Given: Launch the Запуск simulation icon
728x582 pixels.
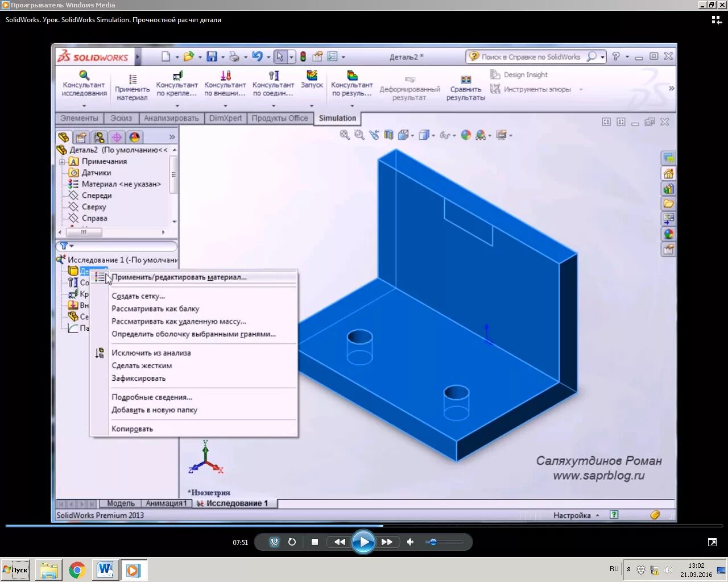Looking at the screenshot, I should pyautogui.click(x=311, y=80).
